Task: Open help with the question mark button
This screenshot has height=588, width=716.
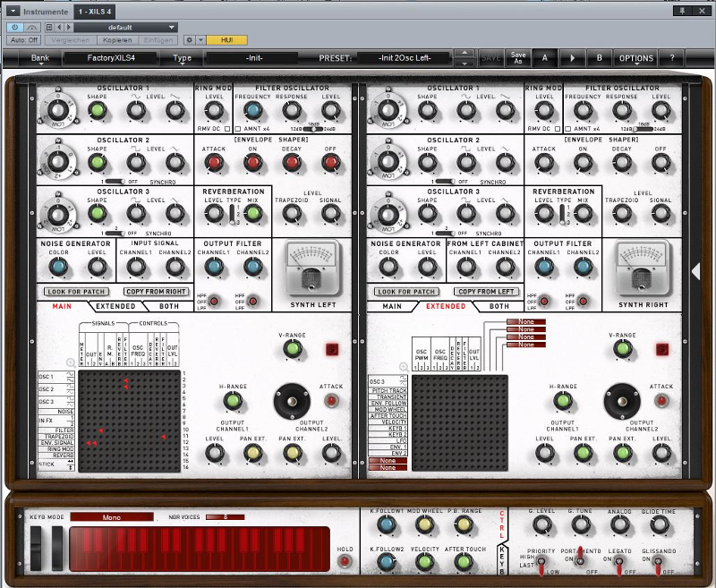Action: [672, 58]
